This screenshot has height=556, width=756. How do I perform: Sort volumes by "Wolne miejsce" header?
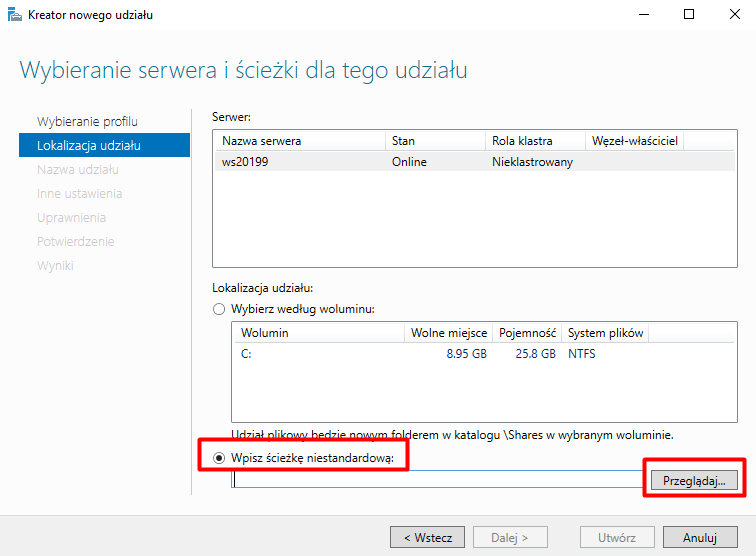point(449,333)
